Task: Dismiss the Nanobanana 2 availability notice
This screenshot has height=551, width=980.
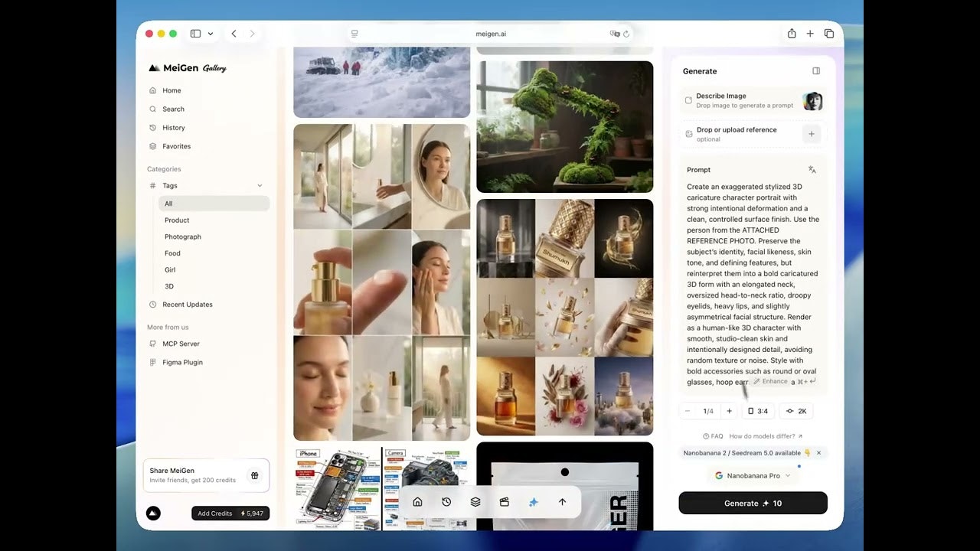Action: (x=818, y=453)
